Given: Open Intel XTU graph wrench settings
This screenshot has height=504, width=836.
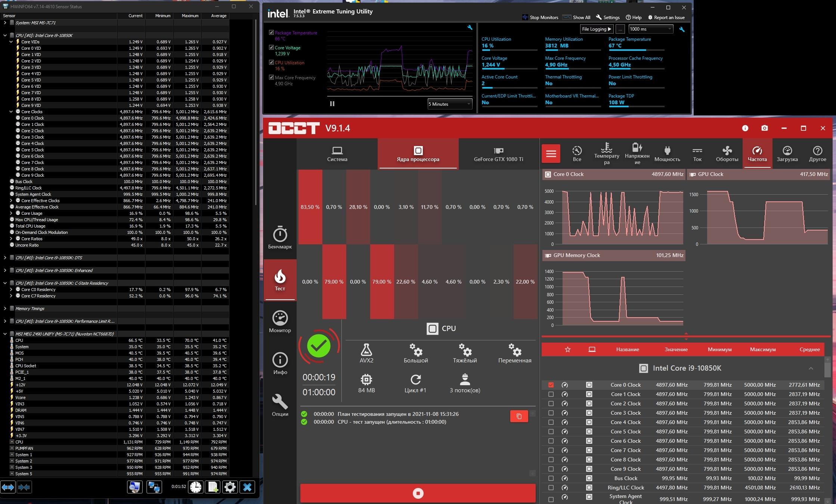Looking at the screenshot, I should [x=470, y=28].
